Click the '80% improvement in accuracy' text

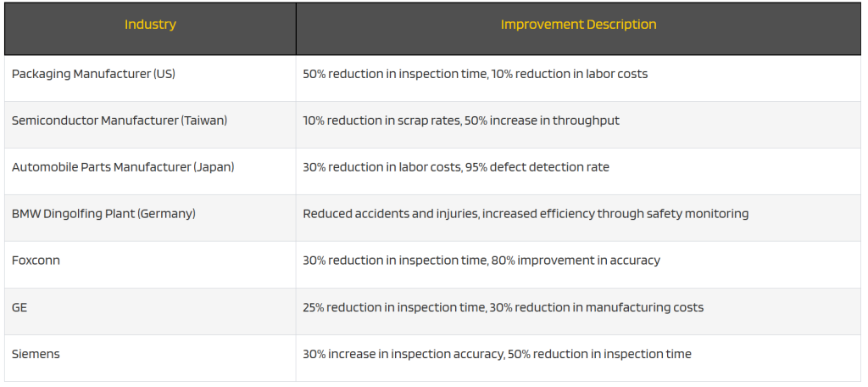576,261
